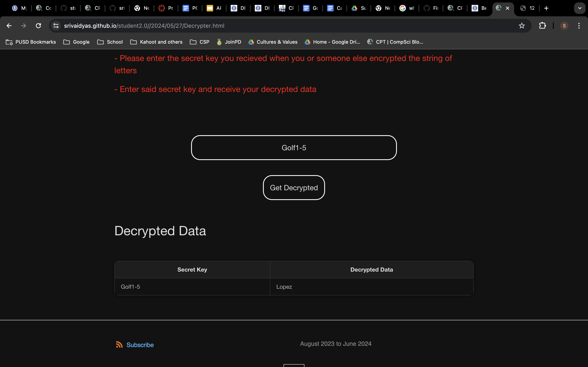Click the Subscribe link
Viewport: 588px width, 367px height.
pyautogui.click(x=140, y=345)
